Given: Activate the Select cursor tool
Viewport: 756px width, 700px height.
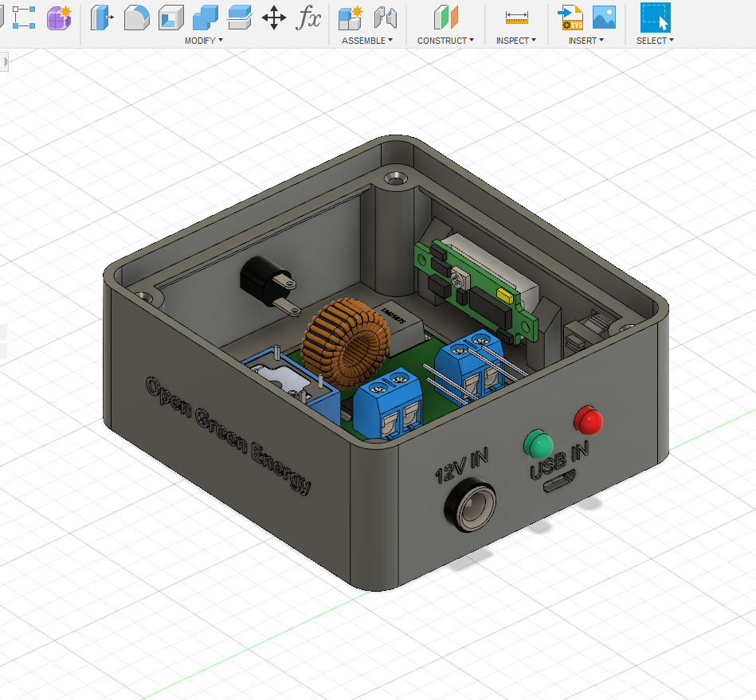Looking at the screenshot, I should [656, 18].
